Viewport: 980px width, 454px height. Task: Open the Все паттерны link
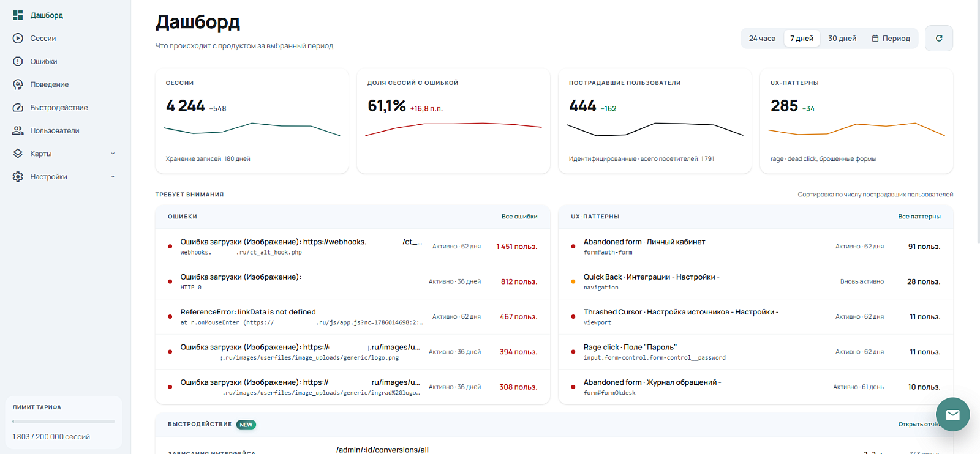click(x=919, y=217)
